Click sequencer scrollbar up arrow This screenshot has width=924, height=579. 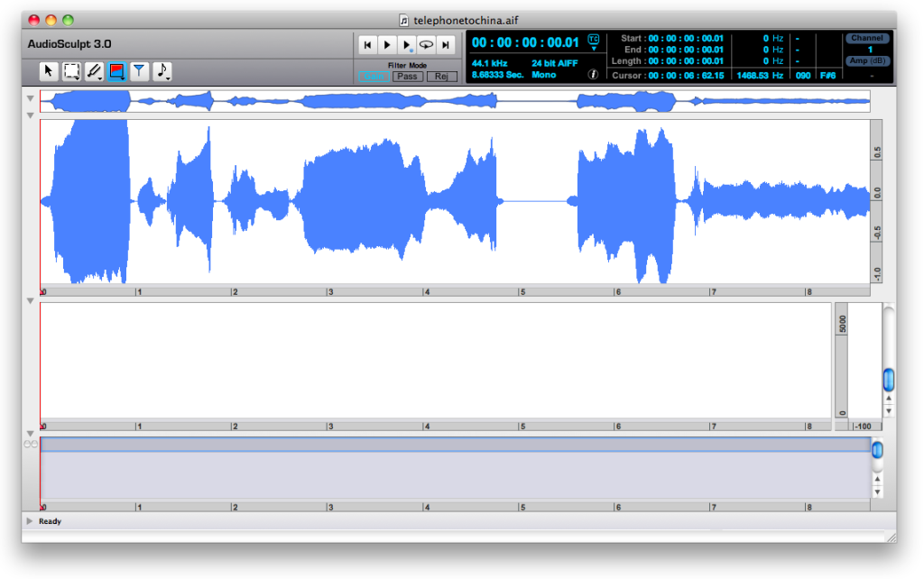(x=877, y=480)
